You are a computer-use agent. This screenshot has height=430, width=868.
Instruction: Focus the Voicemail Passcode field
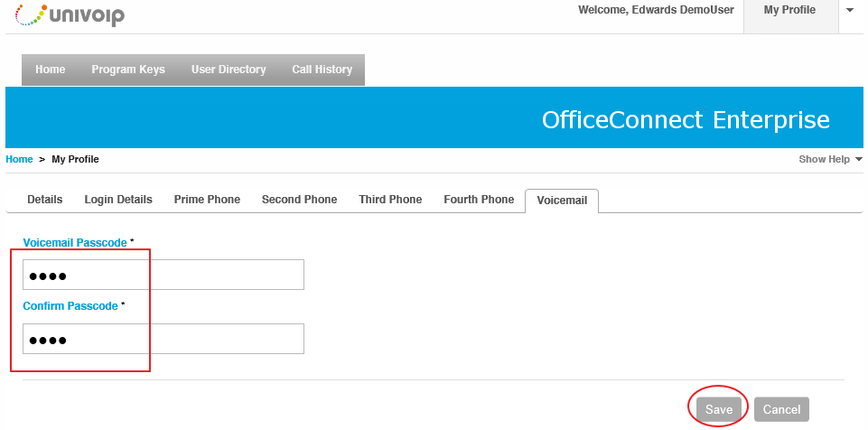[x=163, y=275]
